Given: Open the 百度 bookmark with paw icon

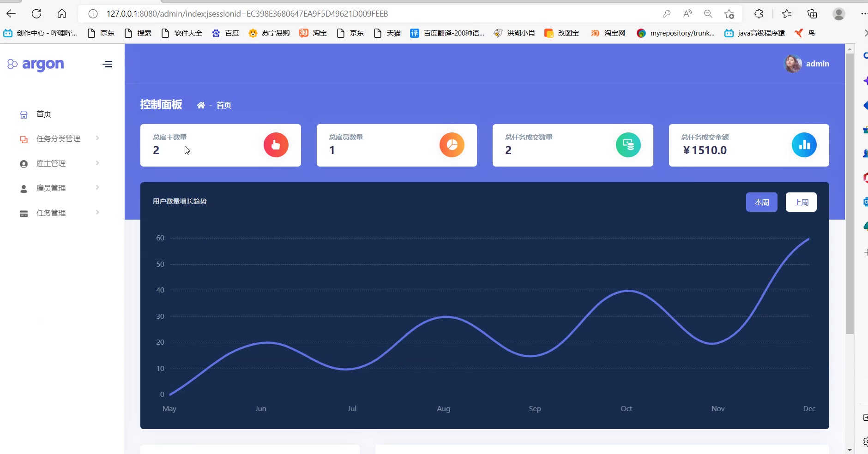Looking at the screenshot, I should point(226,33).
